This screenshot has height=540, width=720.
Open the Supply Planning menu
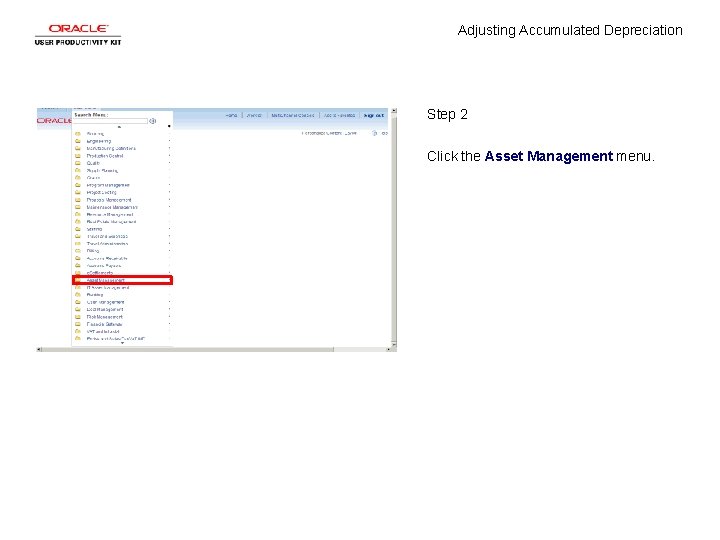(x=102, y=170)
